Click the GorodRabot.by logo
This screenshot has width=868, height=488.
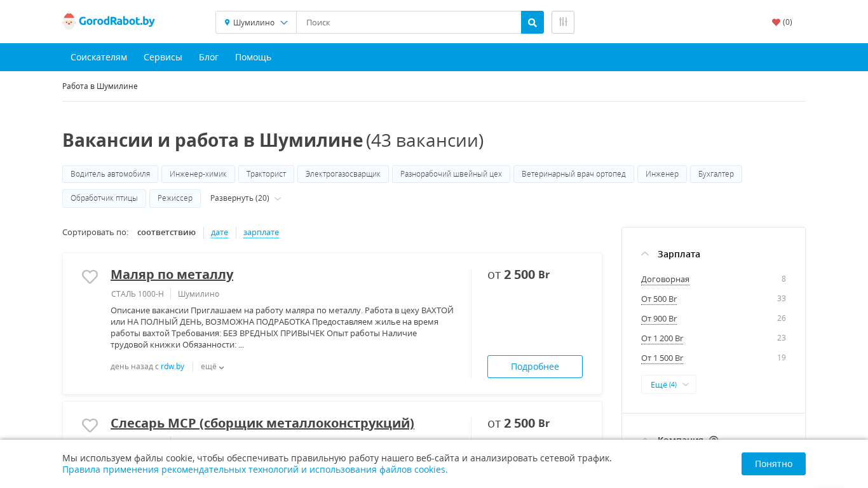pyautogui.click(x=109, y=22)
